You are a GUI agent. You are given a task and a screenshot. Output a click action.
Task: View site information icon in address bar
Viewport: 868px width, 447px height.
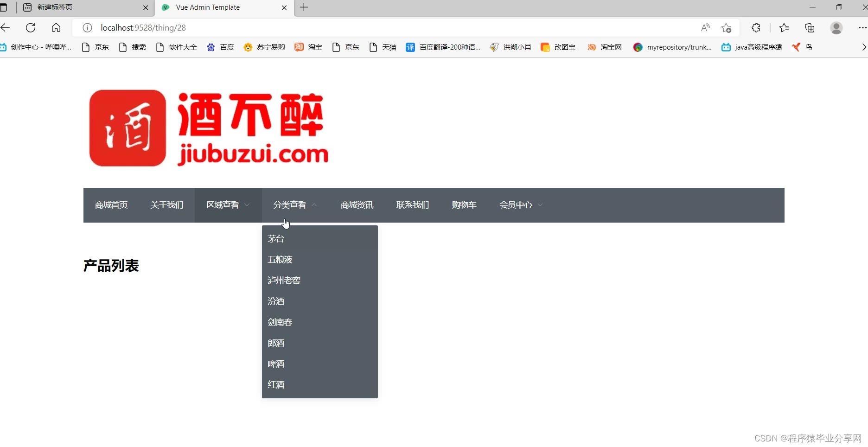pyautogui.click(x=87, y=28)
